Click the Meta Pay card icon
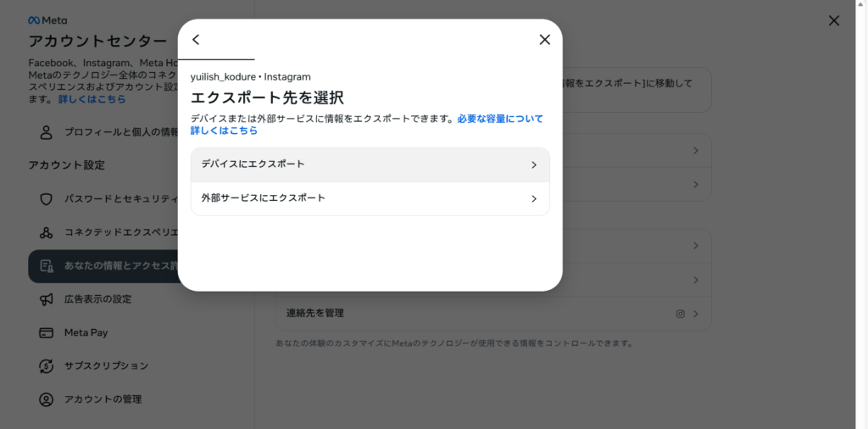Viewport: 868px width, 429px height. coord(47,332)
